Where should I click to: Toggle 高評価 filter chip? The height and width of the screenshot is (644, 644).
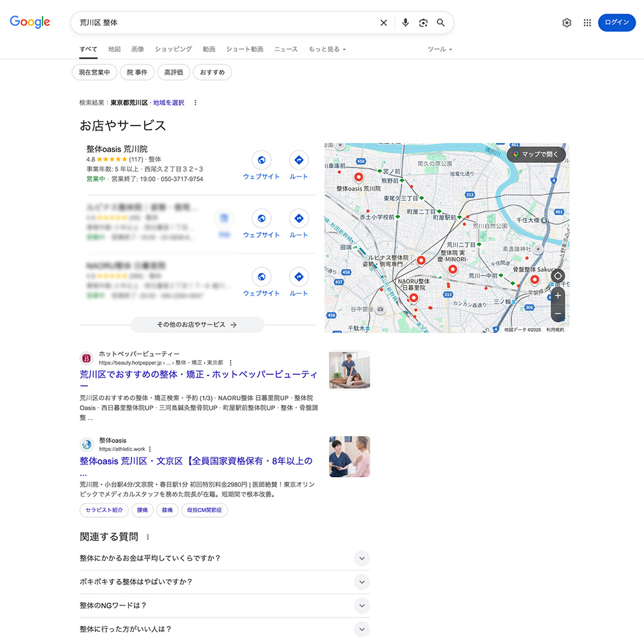174,72
